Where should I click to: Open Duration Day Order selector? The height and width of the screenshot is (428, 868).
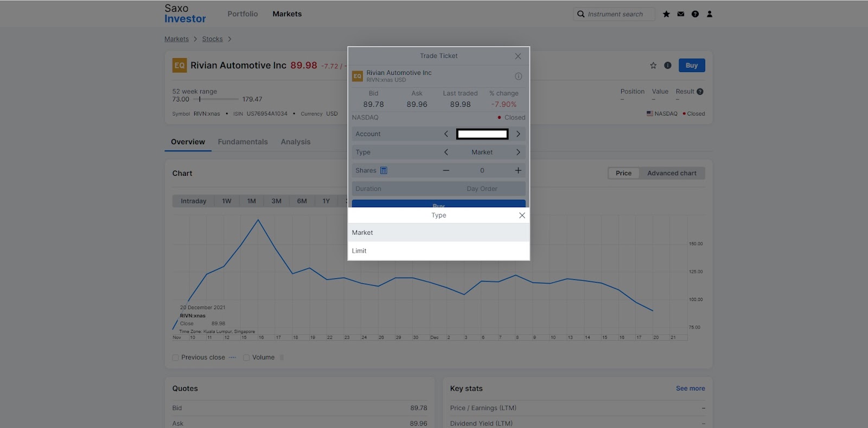click(439, 189)
